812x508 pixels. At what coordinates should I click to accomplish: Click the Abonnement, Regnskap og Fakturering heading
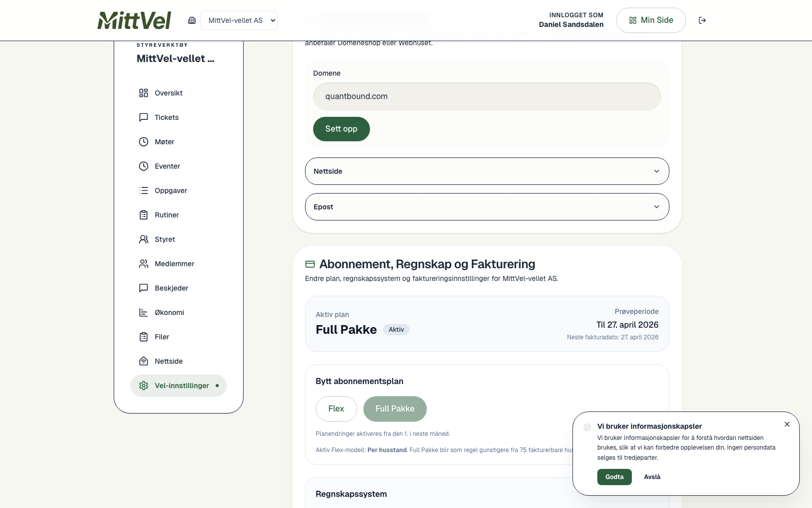[x=427, y=264]
